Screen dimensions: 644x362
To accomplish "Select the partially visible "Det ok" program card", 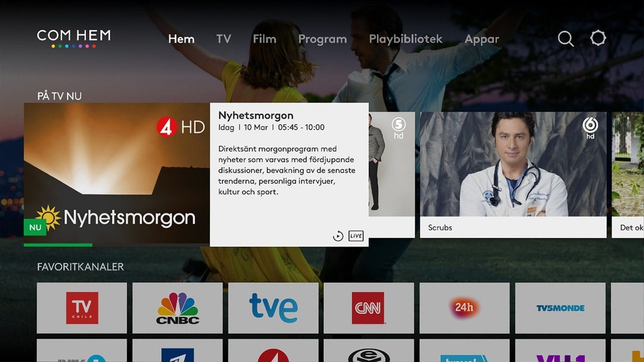I will coord(628,175).
